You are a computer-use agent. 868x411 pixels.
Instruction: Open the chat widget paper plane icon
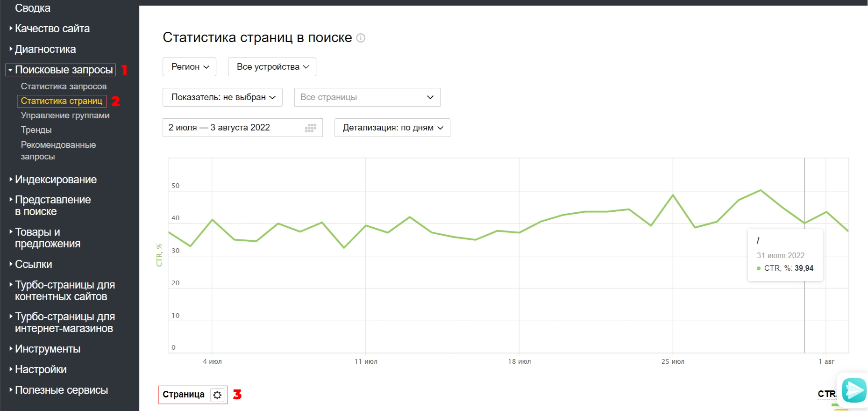coord(854,390)
